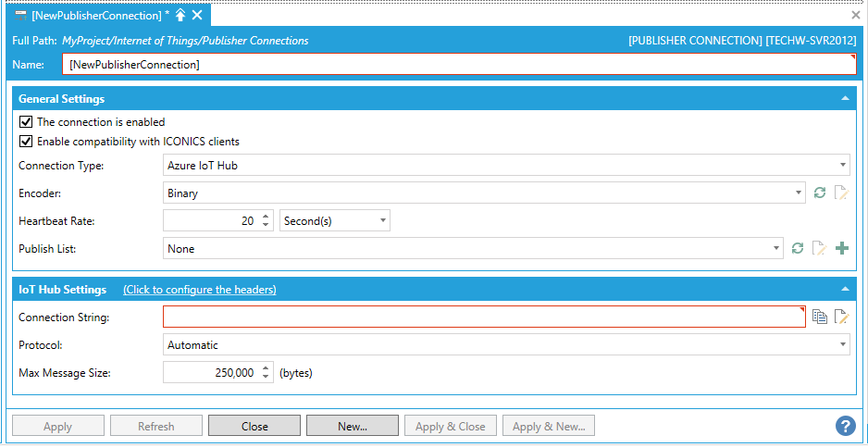868x448 pixels.
Task: Increase the Heartbeat Rate value
Action: [266, 217]
